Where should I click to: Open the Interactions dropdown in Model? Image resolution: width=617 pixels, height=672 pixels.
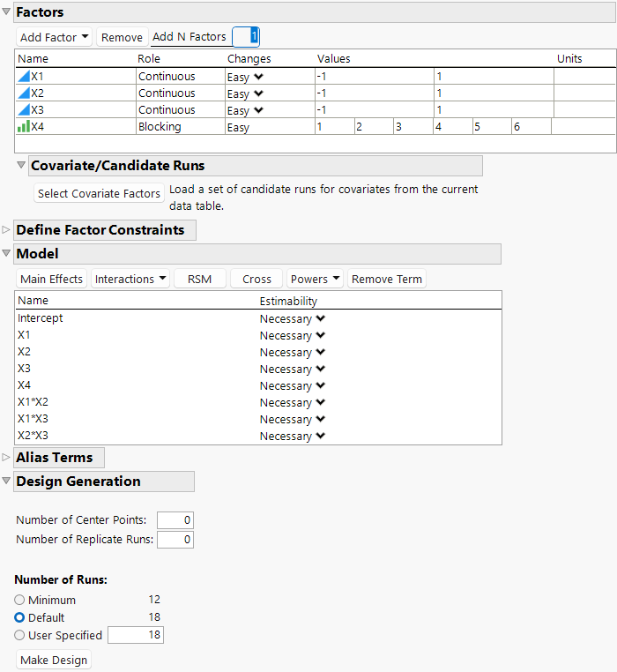tap(131, 279)
